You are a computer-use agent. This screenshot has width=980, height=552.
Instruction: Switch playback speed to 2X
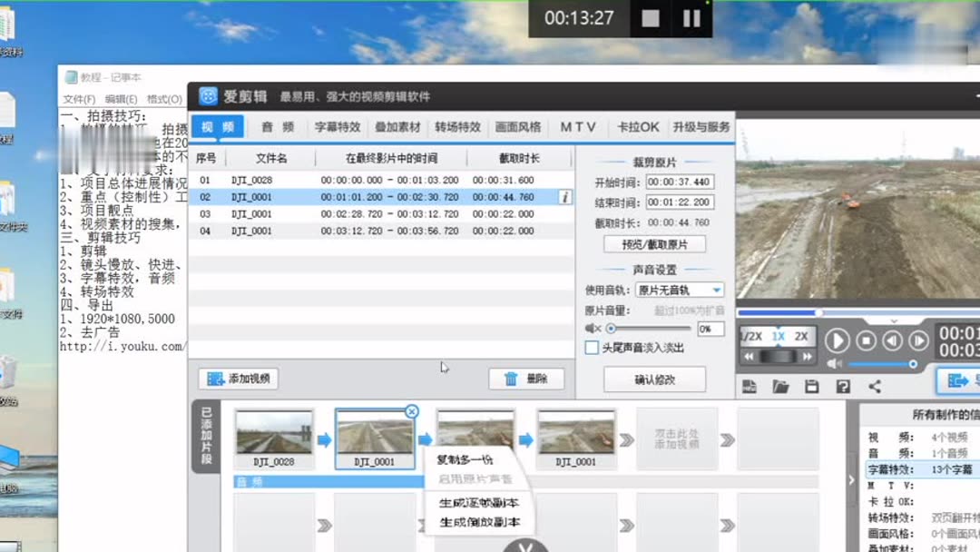click(x=801, y=335)
